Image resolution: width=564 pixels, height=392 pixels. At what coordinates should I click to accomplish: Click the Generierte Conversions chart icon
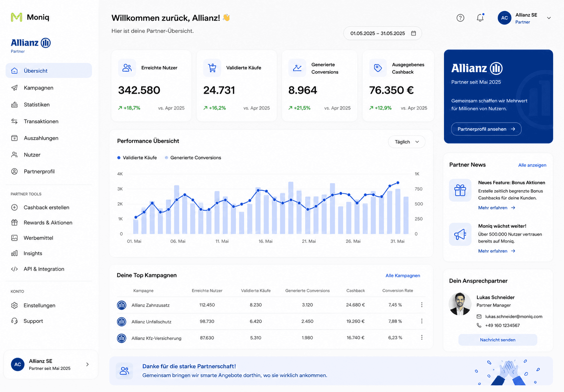point(297,68)
